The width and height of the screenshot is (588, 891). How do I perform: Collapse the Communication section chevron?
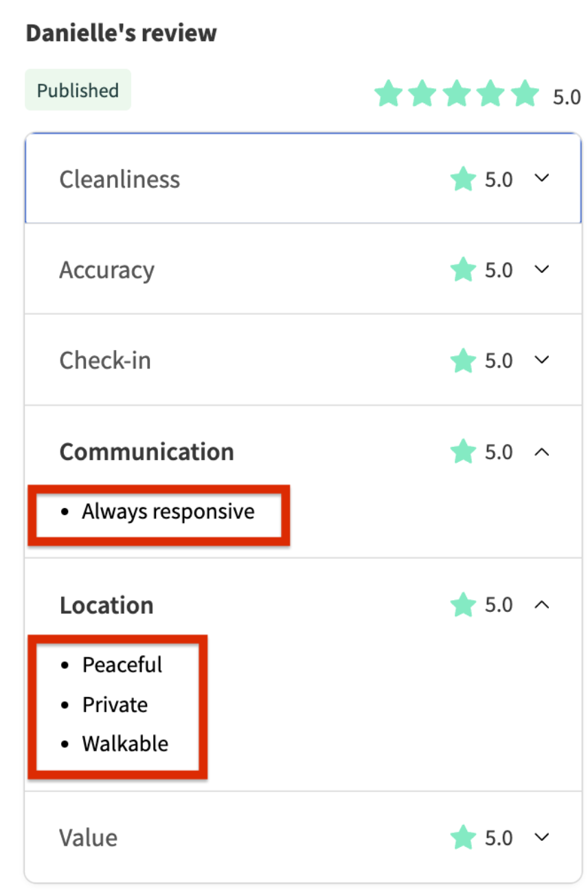(542, 451)
